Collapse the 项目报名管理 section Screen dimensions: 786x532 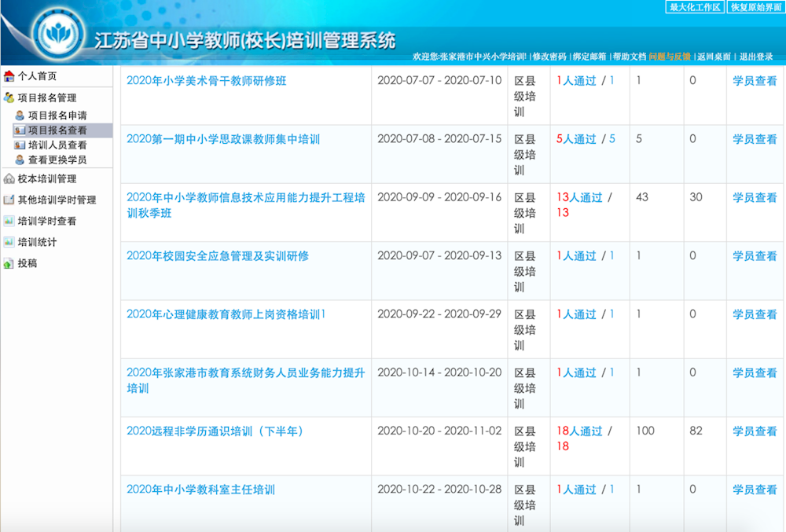(47, 98)
